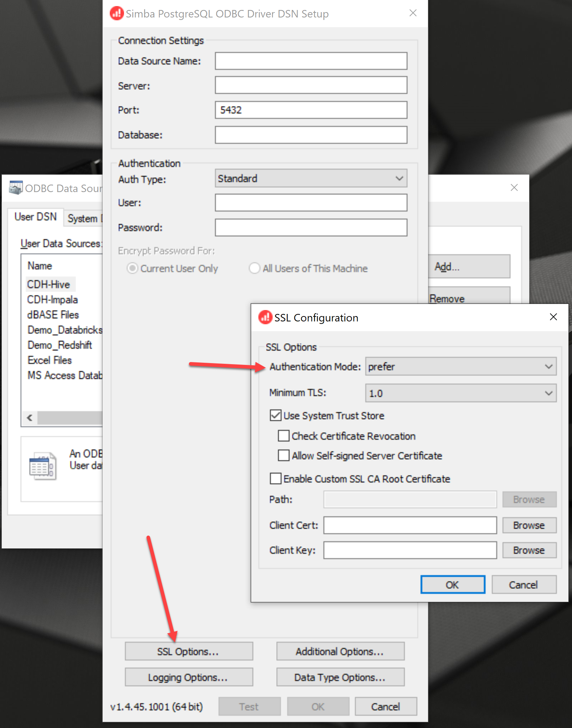Open the Minimum TLS dropdown

[x=461, y=393]
